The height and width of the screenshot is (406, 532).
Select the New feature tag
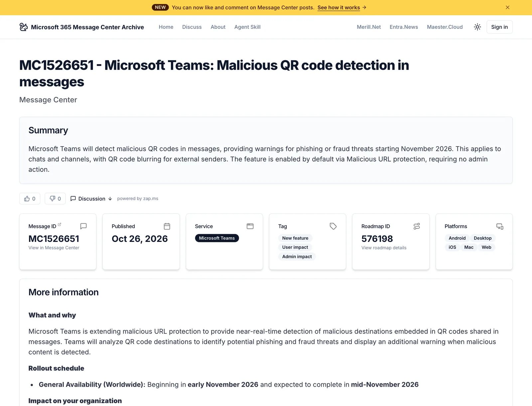click(295, 238)
